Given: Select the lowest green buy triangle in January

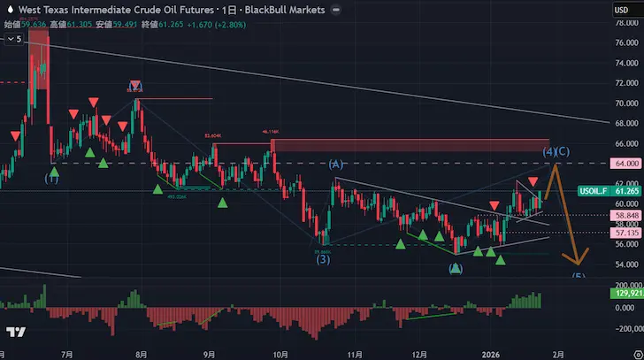Looking at the screenshot, I should point(501,259).
